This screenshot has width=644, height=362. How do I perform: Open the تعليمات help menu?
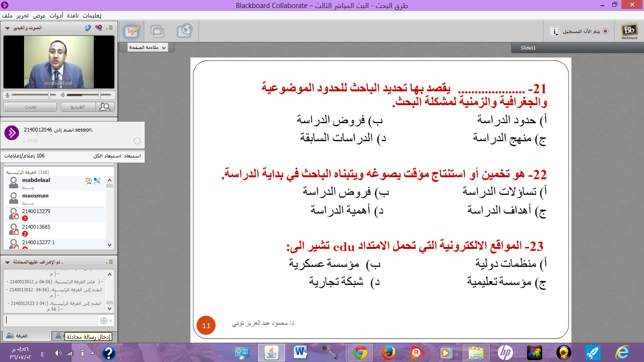tap(91, 15)
